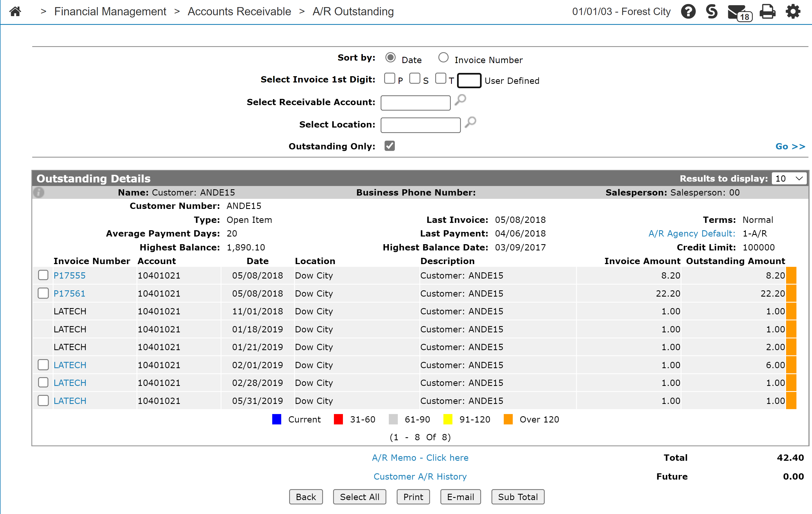Open LATECH link dated 02/01/2019
Image resolution: width=812 pixels, height=514 pixels.
70,365
